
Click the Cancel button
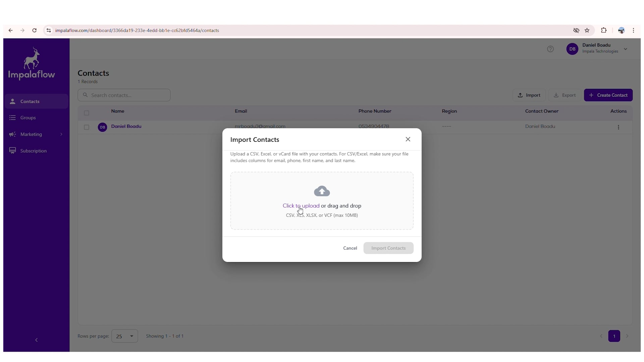point(350,248)
